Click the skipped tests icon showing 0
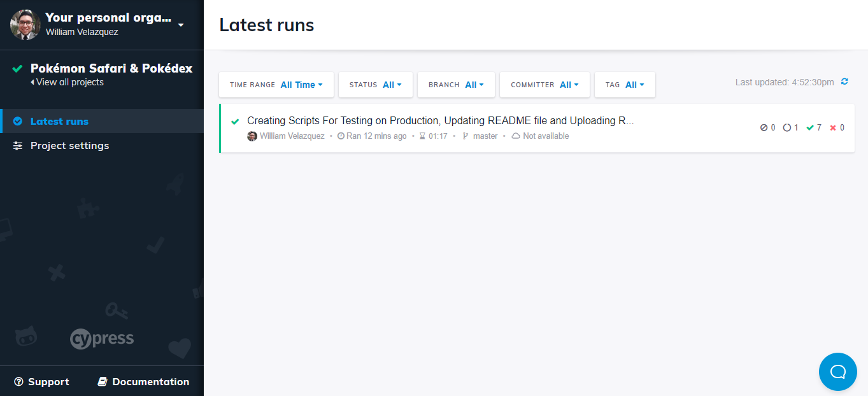Image resolution: width=868 pixels, height=396 pixels. pos(764,127)
